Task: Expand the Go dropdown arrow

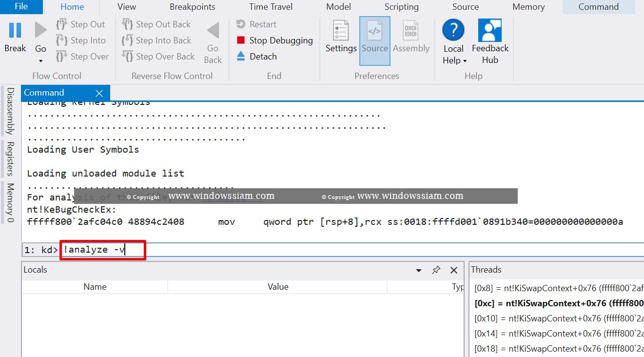Action: click(41, 61)
